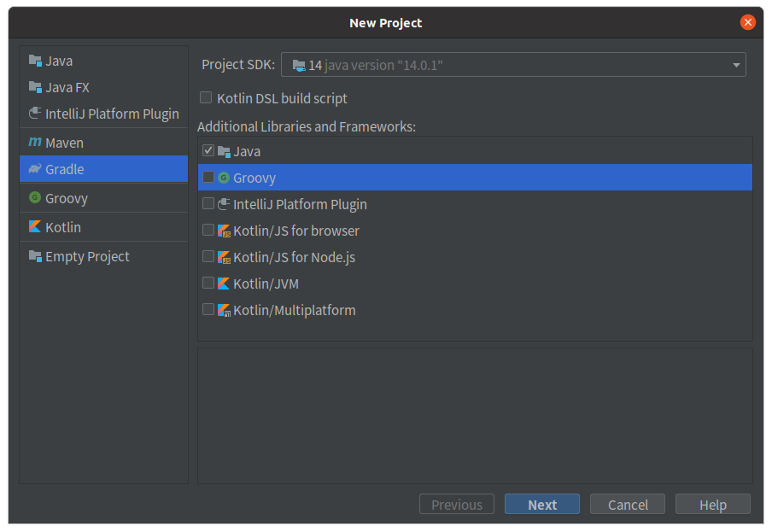This screenshot has height=532, width=772.
Task: Check the Kotlin/JVM checkbox
Action: (x=208, y=283)
